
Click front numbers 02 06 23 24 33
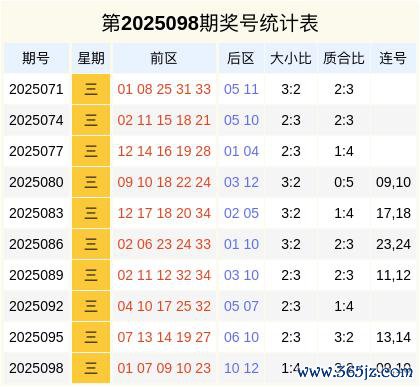click(164, 244)
